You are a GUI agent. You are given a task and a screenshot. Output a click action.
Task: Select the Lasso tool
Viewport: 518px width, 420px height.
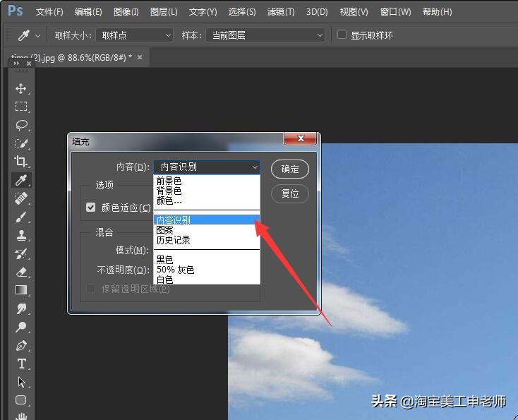point(21,125)
